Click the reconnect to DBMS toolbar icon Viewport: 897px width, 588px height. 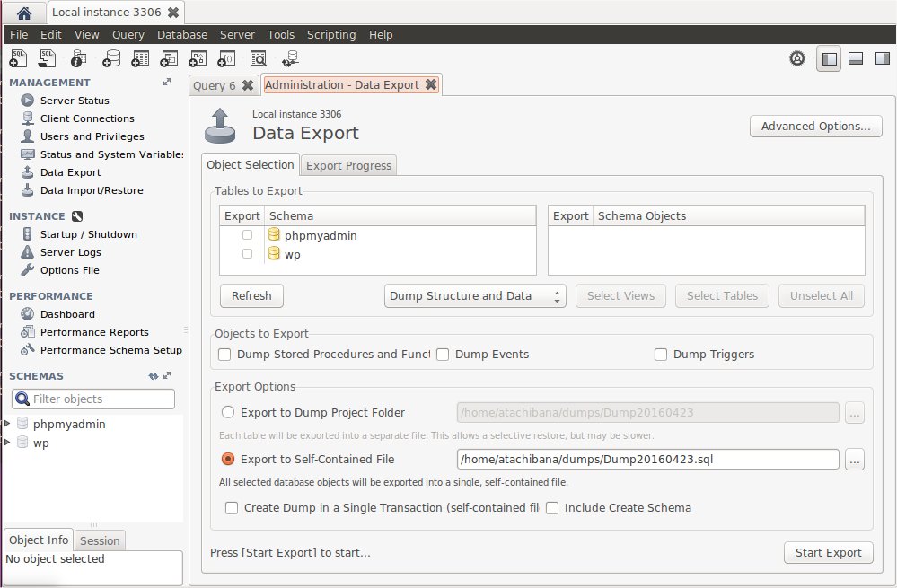(290, 59)
